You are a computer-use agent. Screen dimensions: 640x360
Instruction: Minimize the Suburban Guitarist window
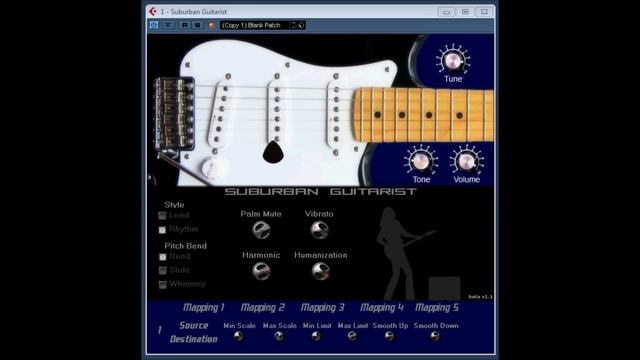click(x=446, y=12)
